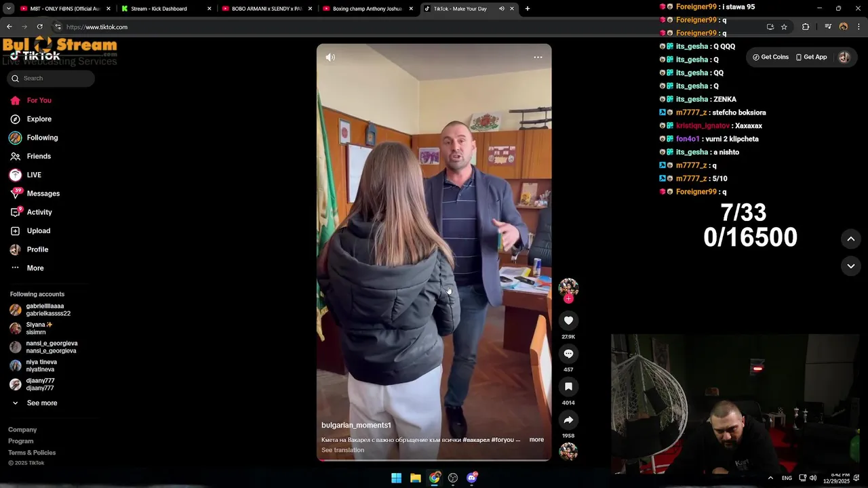Image resolution: width=868 pixels, height=488 pixels.
Task: Bookmark this page with star icon
Action: [784, 27]
